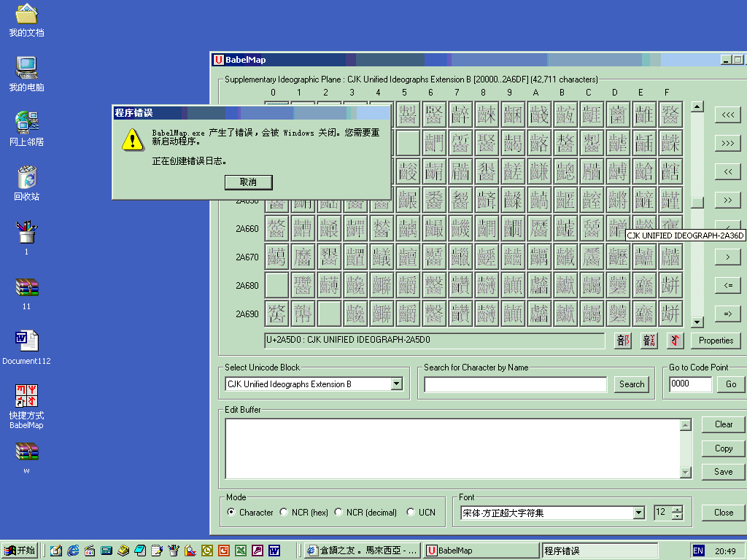This screenshot has height=560, width=747.
Task: Open the 开始 Start menu
Action: click(20, 551)
